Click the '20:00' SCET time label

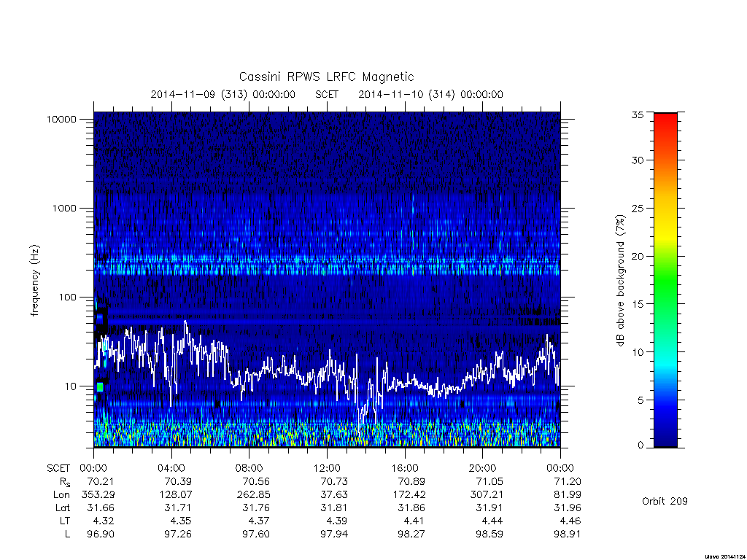click(x=483, y=468)
